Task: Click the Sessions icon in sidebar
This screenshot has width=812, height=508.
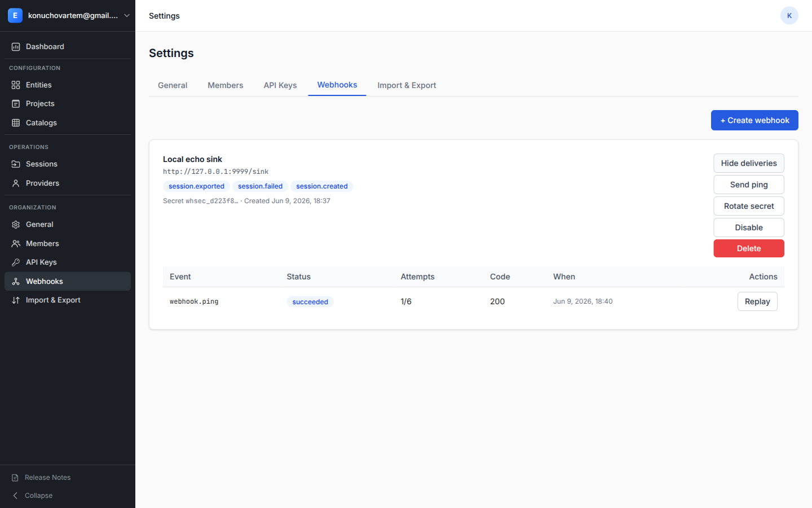Action: 16,164
